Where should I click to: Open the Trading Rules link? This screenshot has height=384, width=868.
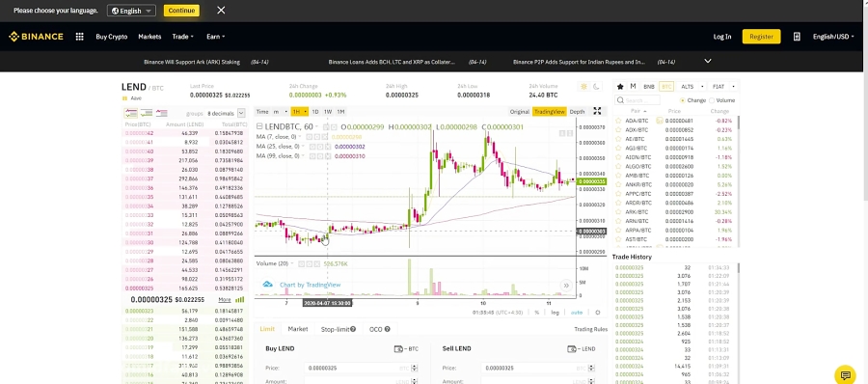[590, 329]
